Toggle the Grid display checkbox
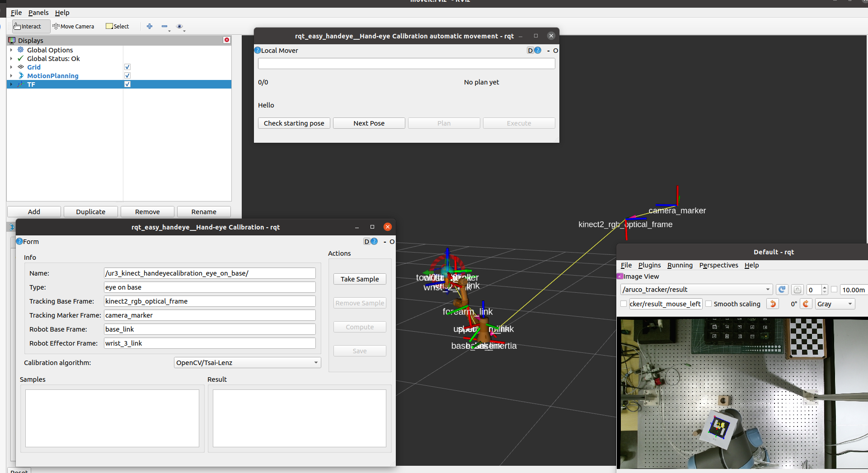 [127, 67]
